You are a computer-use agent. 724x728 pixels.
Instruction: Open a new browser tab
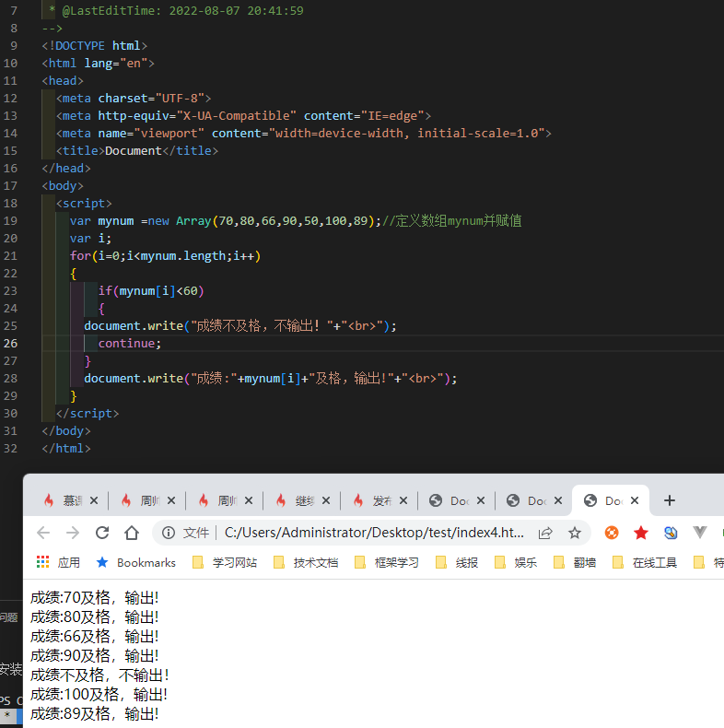670,500
